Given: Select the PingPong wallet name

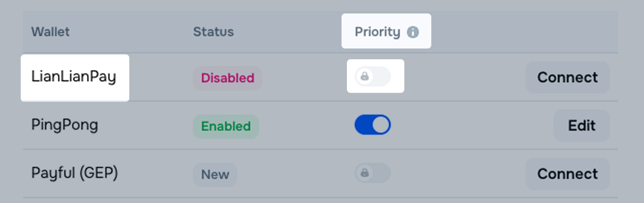Looking at the screenshot, I should coord(65,125).
